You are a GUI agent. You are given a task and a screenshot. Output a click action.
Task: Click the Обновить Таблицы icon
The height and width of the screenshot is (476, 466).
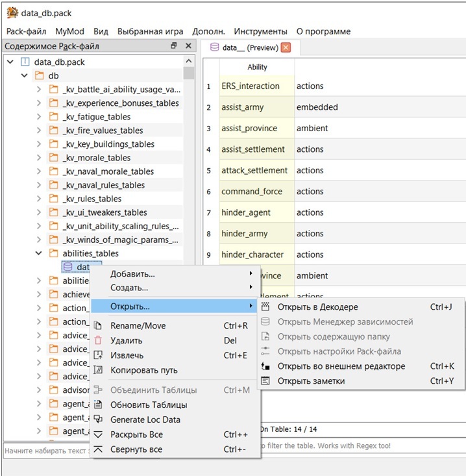98,405
